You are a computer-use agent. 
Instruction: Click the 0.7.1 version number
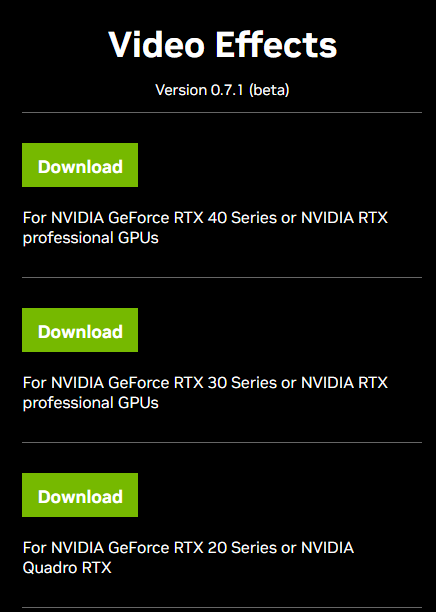tap(227, 90)
